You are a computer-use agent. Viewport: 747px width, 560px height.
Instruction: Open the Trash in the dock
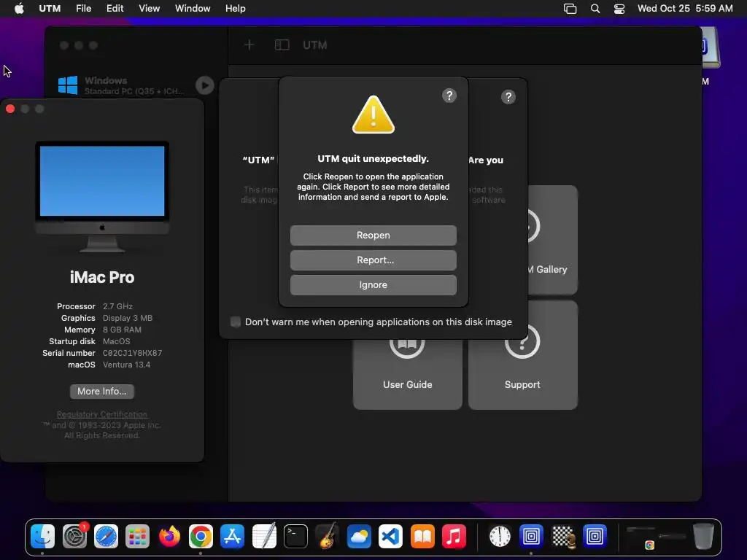[x=703, y=537]
